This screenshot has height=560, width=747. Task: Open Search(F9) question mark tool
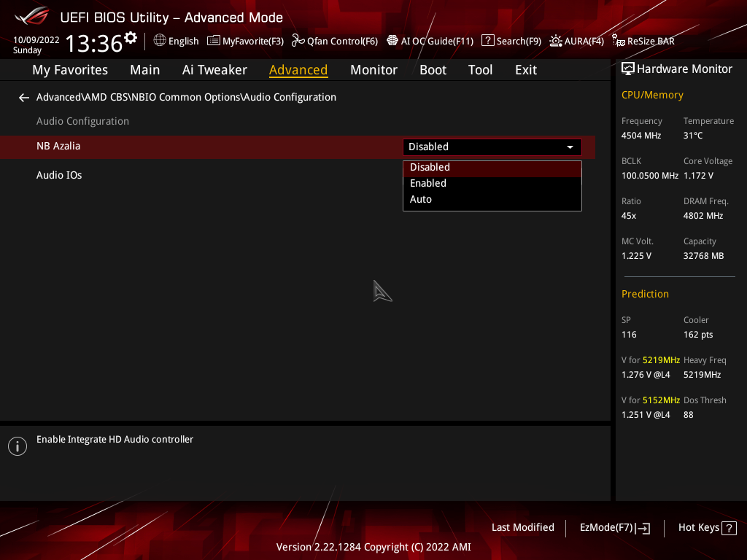(x=511, y=41)
